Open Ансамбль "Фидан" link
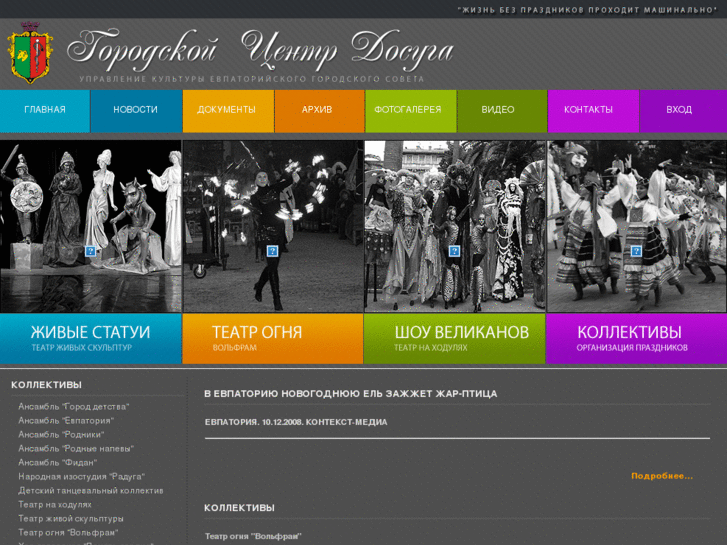The image size is (727, 545). tap(57, 462)
